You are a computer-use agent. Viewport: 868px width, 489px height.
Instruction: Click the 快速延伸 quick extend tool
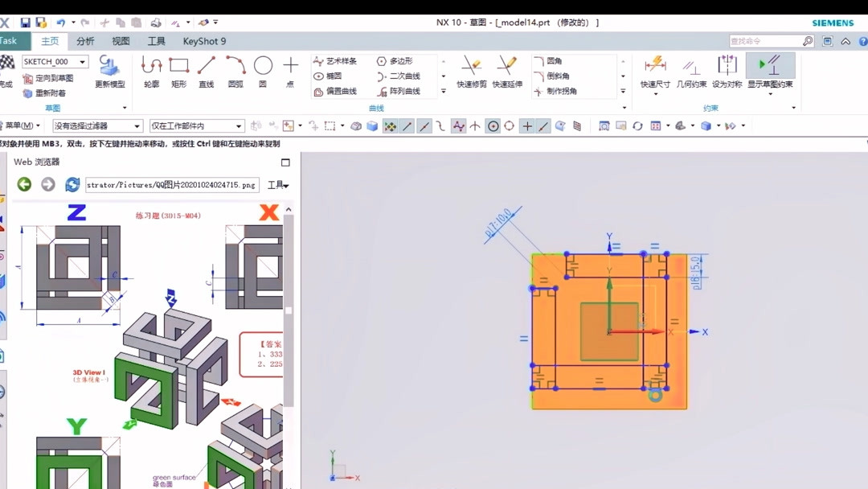[507, 72]
